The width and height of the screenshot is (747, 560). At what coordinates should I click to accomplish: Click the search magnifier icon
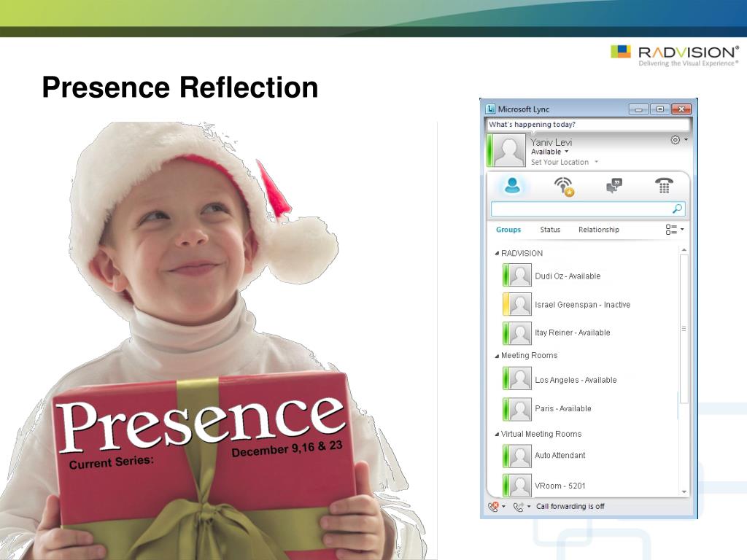677,209
